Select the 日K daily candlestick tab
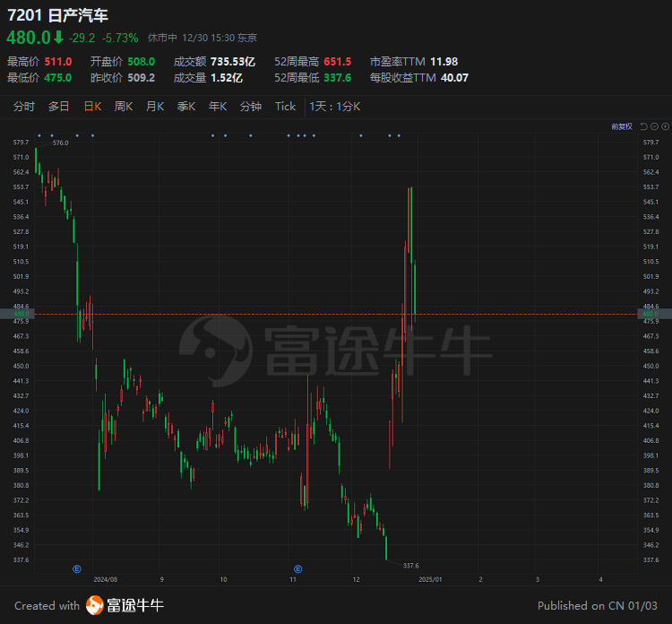This screenshot has width=672, height=624. [92, 107]
